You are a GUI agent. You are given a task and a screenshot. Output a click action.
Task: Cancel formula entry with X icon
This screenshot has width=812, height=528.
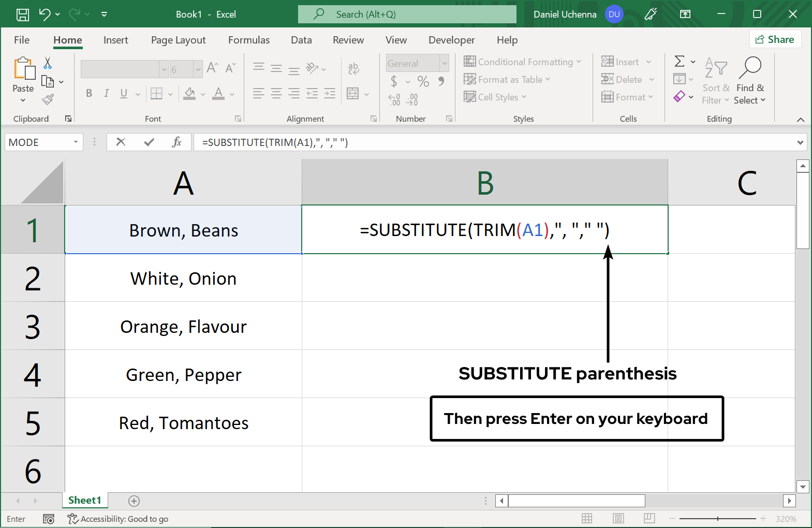point(121,142)
